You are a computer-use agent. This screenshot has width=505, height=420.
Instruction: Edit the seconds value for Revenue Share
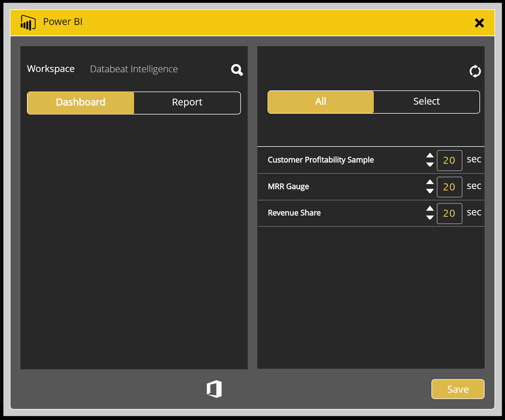coord(449,213)
